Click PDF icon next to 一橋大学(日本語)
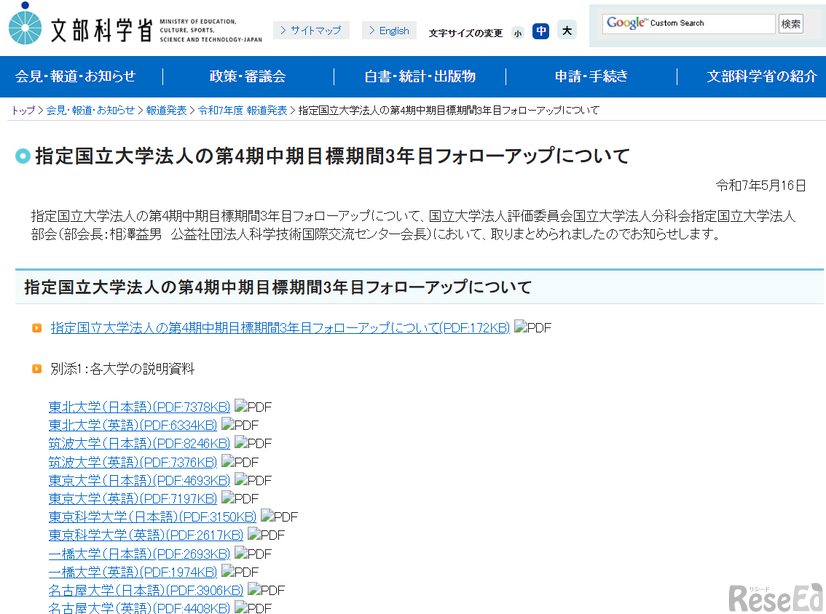826x614 pixels. coord(253,553)
